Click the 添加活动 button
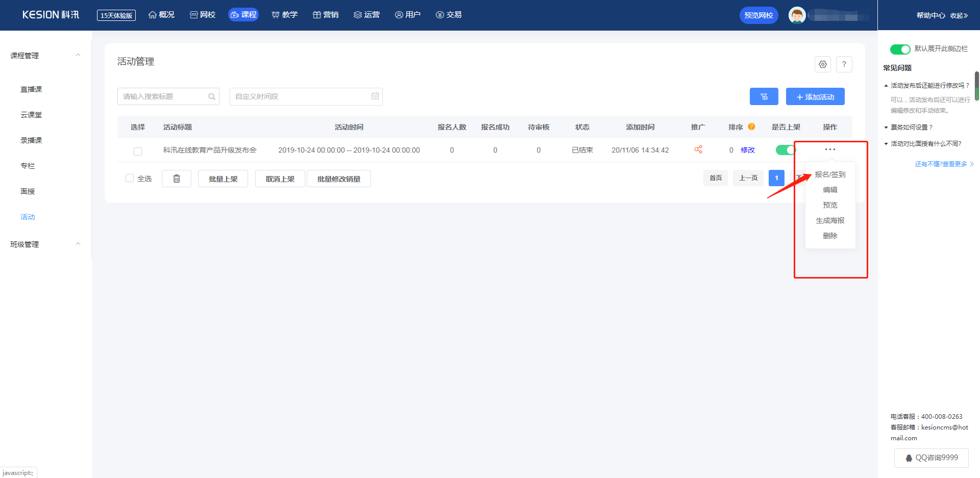 pyautogui.click(x=815, y=96)
